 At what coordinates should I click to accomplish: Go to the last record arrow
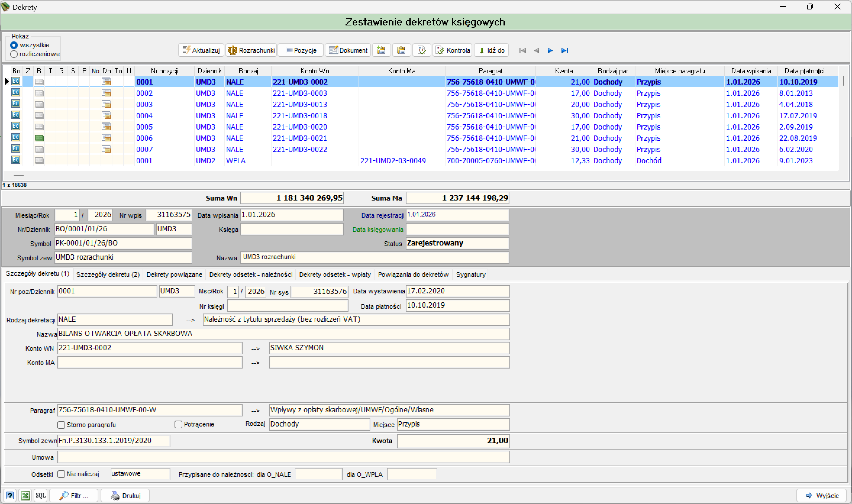click(564, 50)
